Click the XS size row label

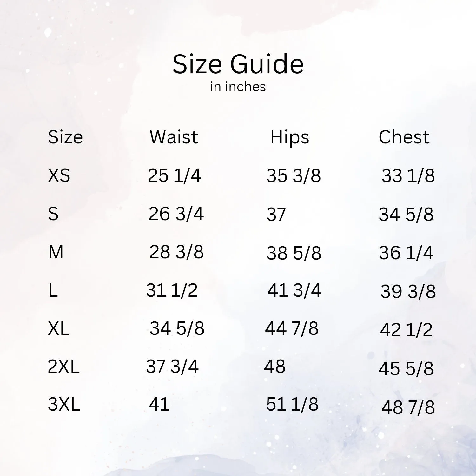(59, 175)
